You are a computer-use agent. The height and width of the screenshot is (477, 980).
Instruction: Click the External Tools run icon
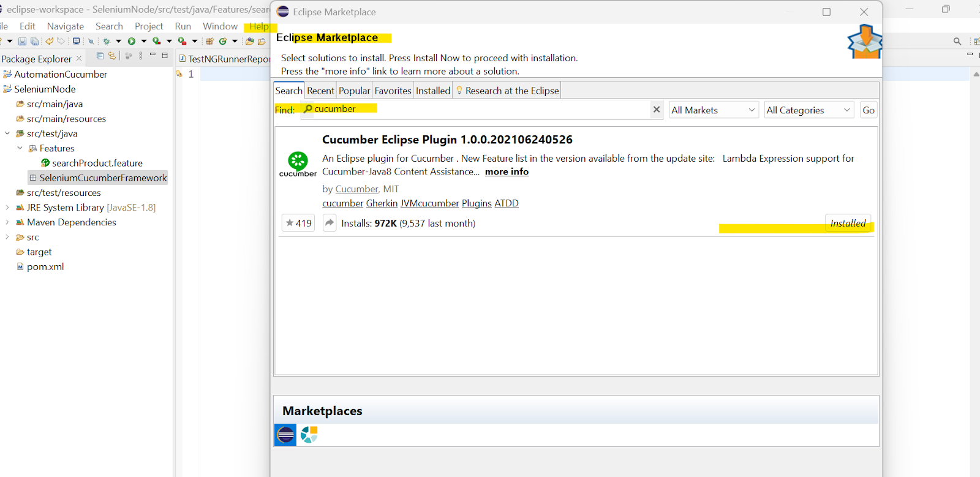[x=183, y=41]
